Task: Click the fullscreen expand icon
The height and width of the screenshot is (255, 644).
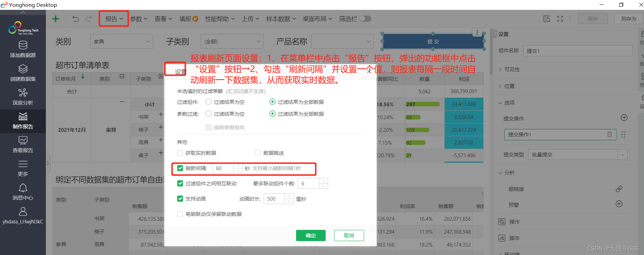Action: (560, 19)
